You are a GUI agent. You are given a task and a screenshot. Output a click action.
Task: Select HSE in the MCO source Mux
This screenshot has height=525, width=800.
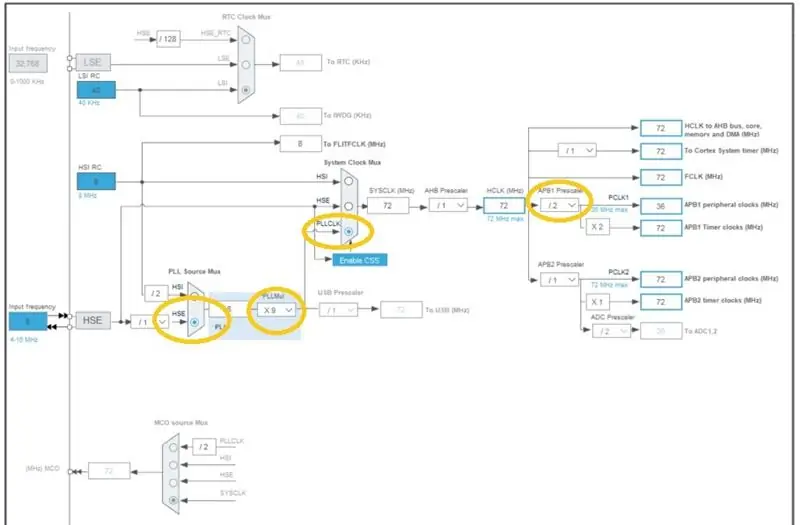(173, 483)
